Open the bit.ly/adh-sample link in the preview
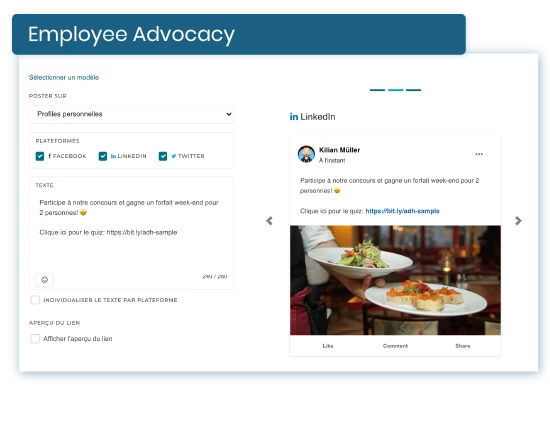 [x=402, y=211]
